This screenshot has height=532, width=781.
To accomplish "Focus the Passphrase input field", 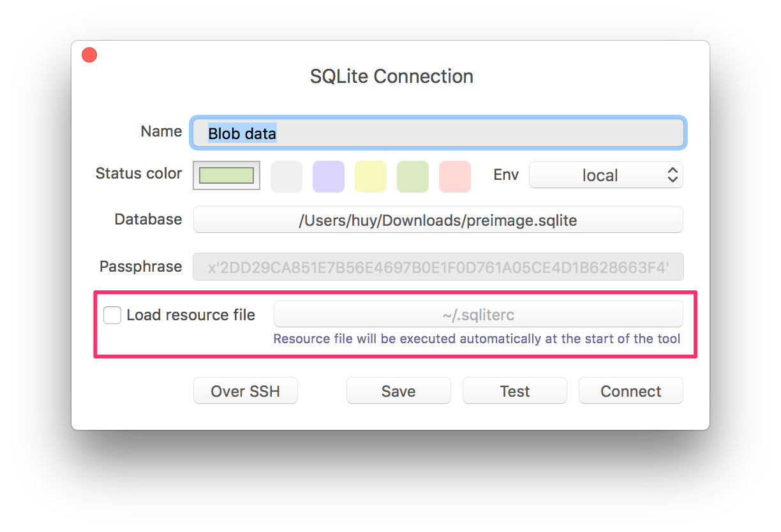I will 438,267.
